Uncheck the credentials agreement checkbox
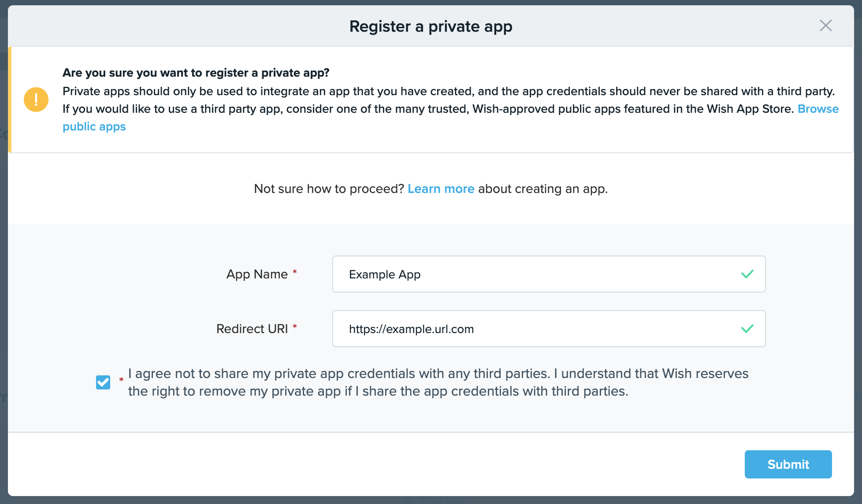This screenshot has width=862, height=504. pyautogui.click(x=103, y=382)
